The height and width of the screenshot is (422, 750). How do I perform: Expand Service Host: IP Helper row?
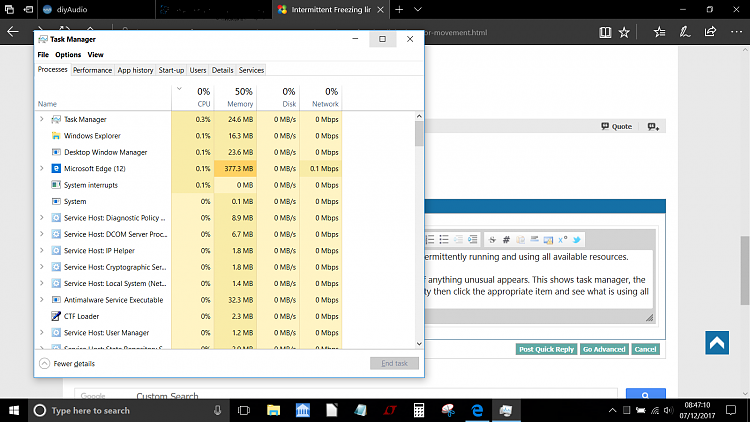coord(41,251)
